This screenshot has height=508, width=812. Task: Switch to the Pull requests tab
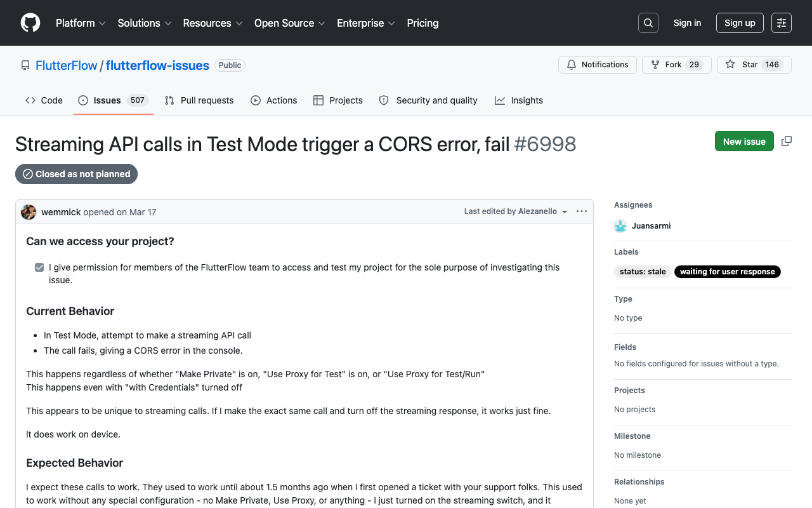point(199,100)
